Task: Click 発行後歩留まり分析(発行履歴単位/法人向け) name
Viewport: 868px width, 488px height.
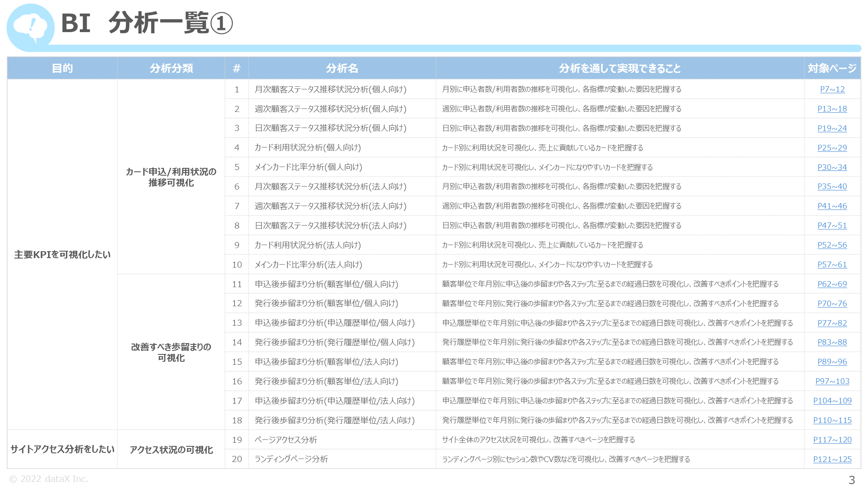Action: tap(335, 420)
